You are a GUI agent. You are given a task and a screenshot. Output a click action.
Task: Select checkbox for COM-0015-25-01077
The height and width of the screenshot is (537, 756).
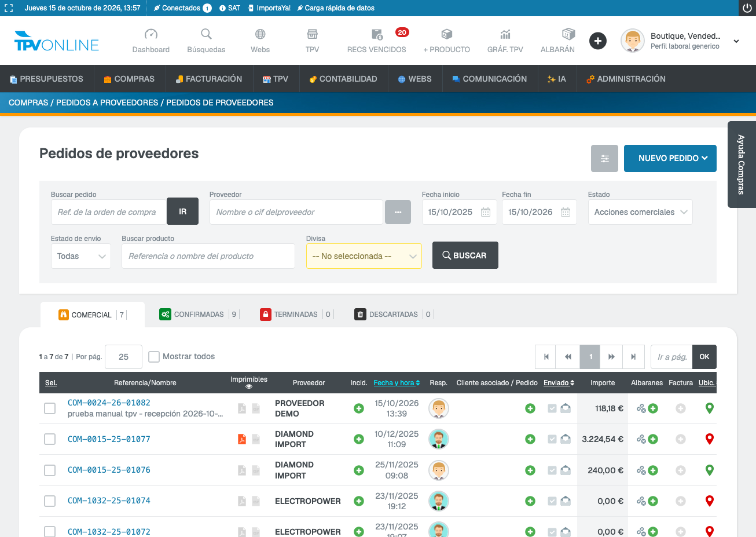[50, 439]
